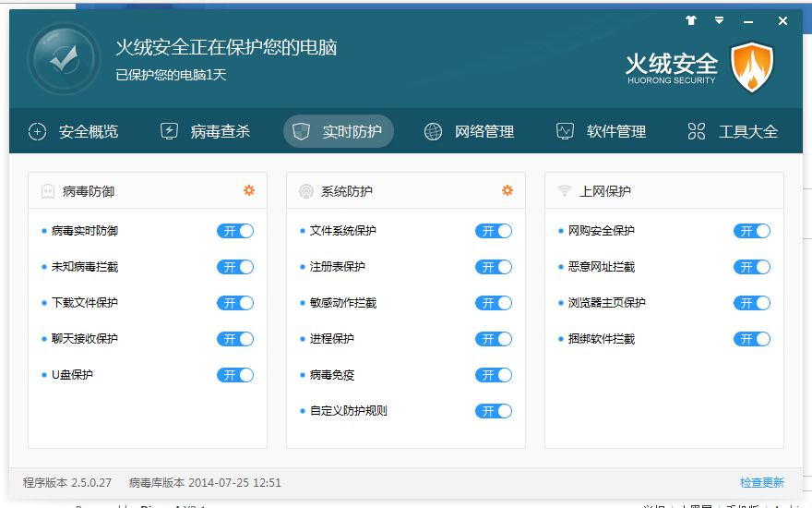Switch to 网络管理 tab
The height and width of the screenshot is (508, 812).
coord(469,131)
